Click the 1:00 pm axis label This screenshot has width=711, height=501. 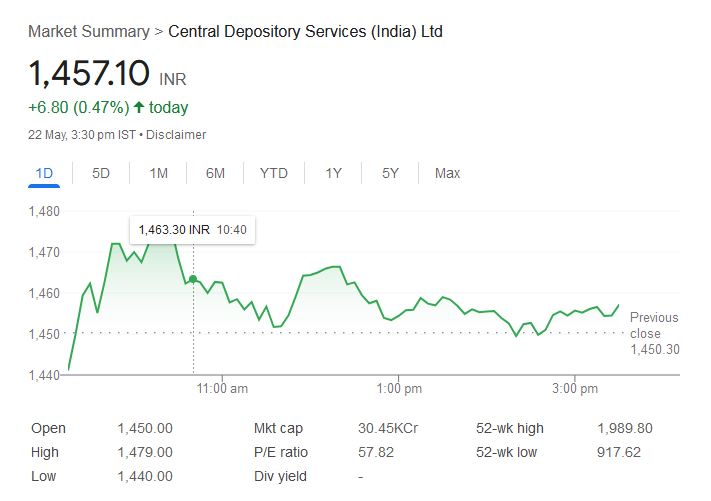click(399, 389)
